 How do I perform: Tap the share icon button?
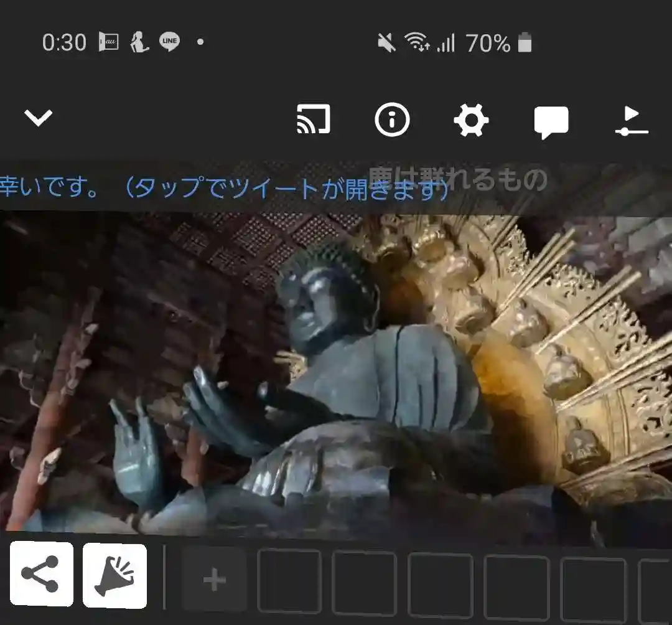coord(41,574)
